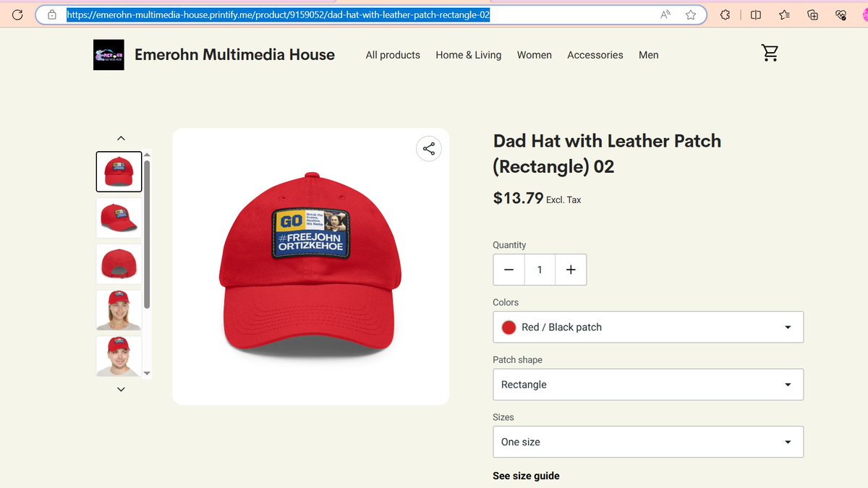Viewport: 868px width, 488px height.
Task: Open the size guide
Action: coord(526,475)
